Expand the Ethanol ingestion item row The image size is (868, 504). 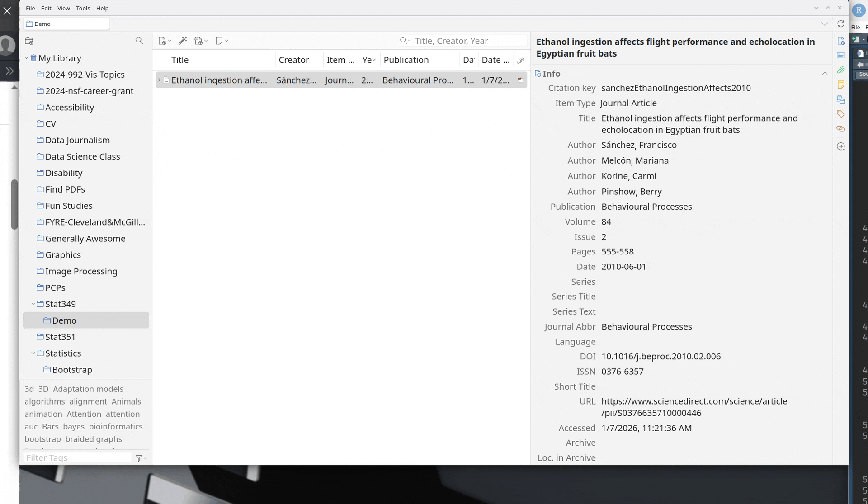(159, 80)
